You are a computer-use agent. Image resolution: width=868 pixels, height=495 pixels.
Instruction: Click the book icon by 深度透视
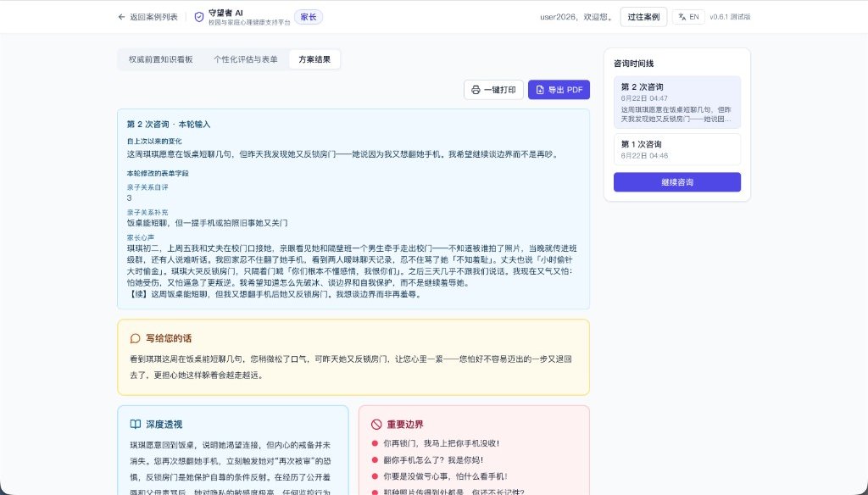135,424
